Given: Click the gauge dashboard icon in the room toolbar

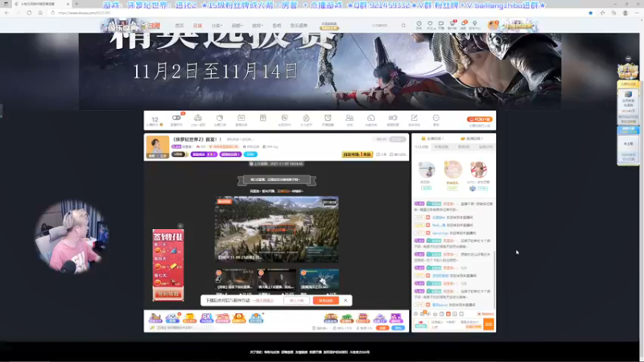Looking at the screenshot, I should pyautogui.click(x=371, y=118).
